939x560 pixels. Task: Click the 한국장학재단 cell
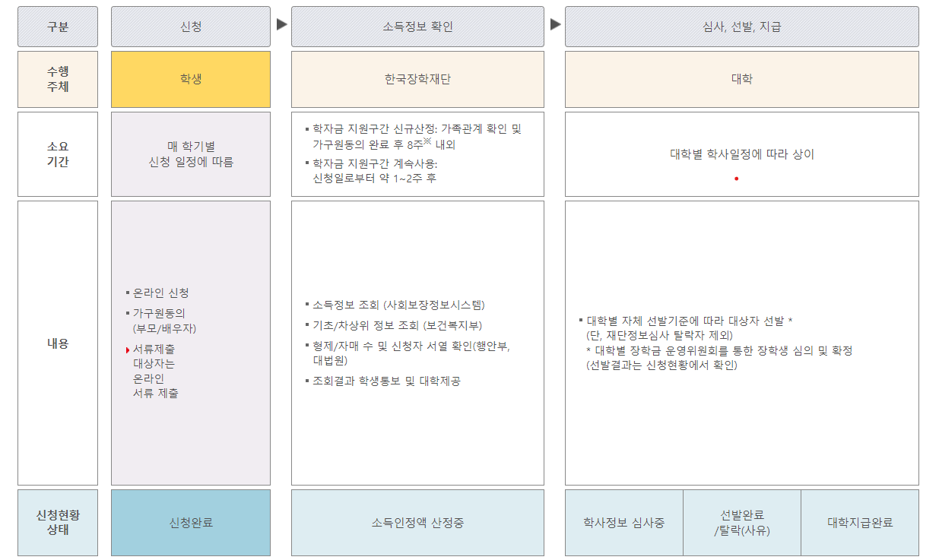click(417, 79)
